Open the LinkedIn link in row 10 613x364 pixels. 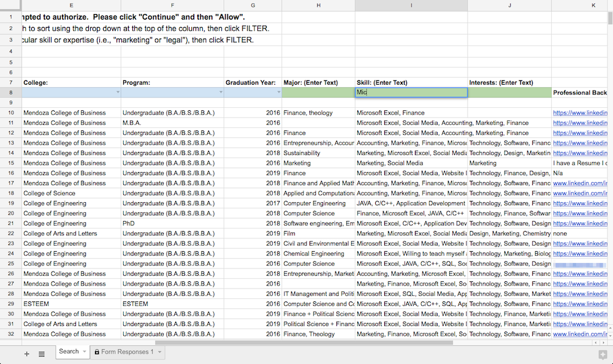(x=580, y=113)
